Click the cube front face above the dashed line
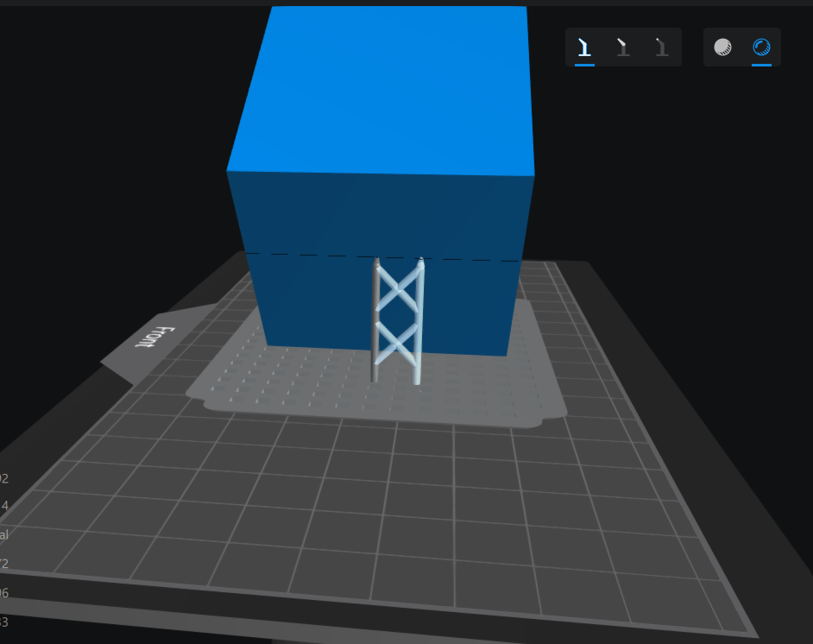813x644 pixels. pyautogui.click(x=380, y=212)
